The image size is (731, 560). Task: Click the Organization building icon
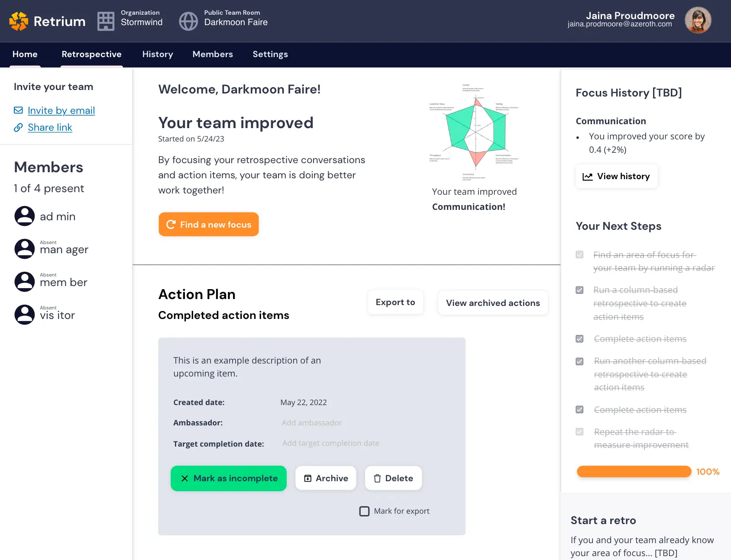tap(106, 21)
